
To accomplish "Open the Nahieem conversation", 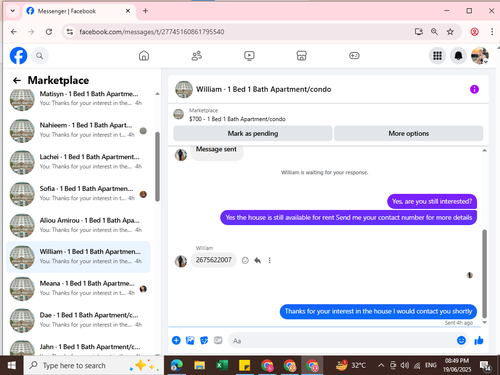I will (78, 130).
